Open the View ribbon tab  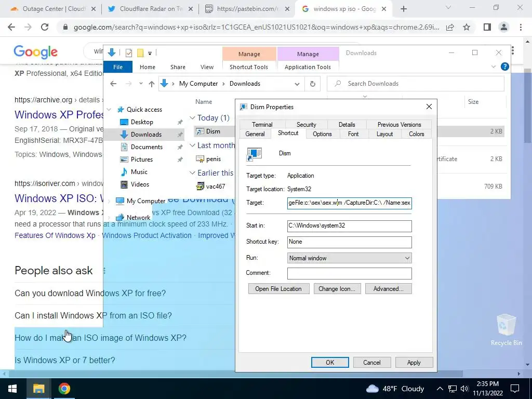click(207, 67)
